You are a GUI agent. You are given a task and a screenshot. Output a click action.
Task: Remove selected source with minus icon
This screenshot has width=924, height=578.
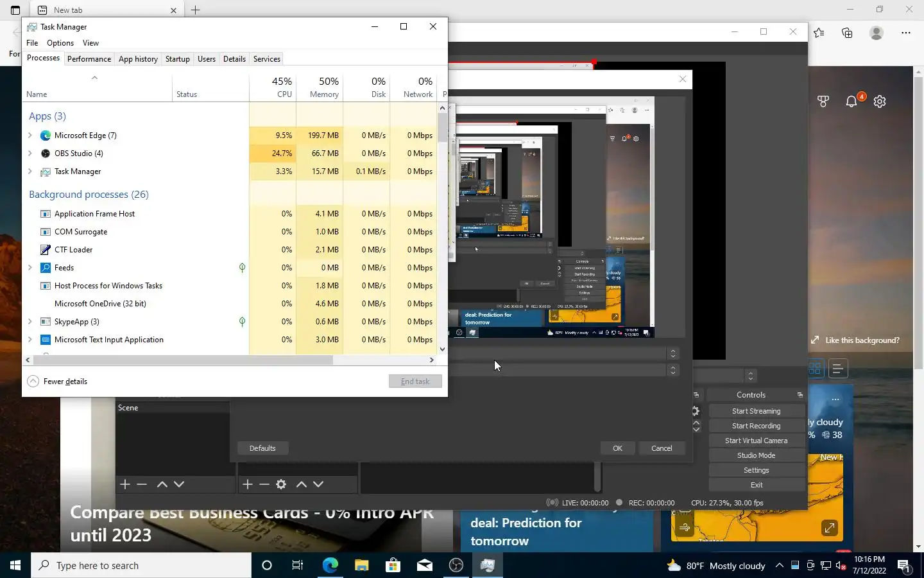(x=264, y=484)
